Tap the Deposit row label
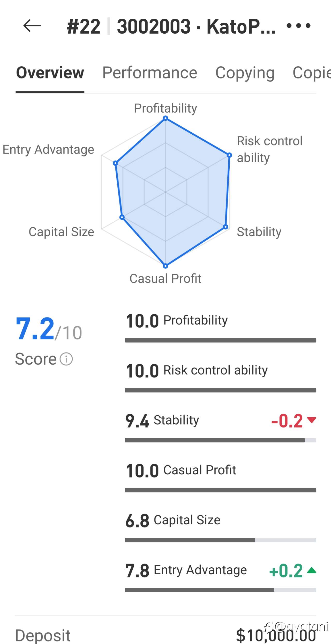 (43, 635)
